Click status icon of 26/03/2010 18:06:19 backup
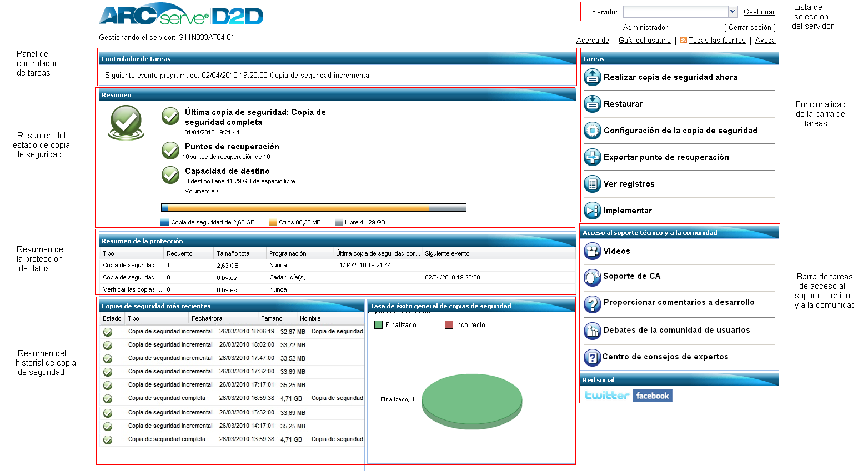868x475 pixels. 108,332
